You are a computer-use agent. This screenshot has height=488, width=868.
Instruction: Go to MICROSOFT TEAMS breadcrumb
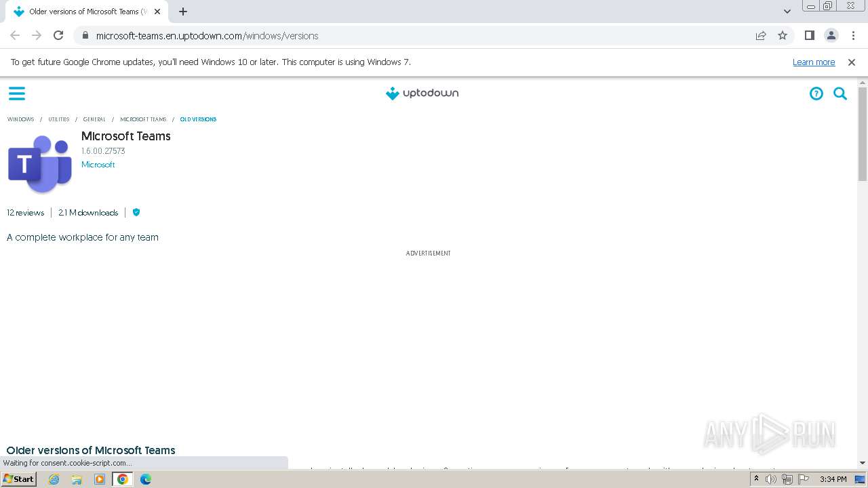pyautogui.click(x=143, y=119)
